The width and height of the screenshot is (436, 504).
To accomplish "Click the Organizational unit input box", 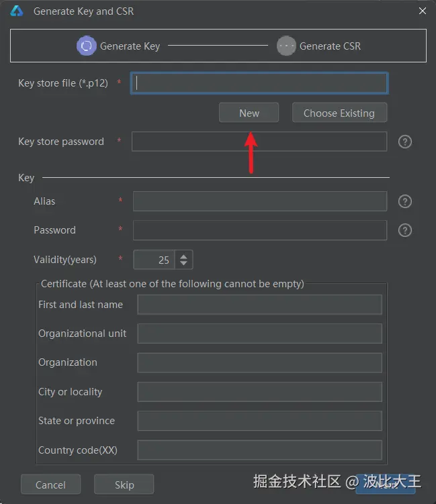I will click(x=259, y=334).
